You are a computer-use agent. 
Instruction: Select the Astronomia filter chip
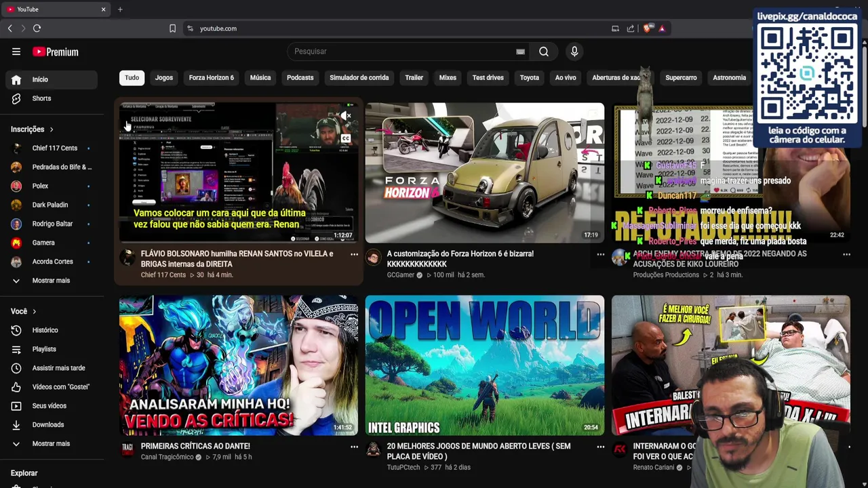coord(730,78)
